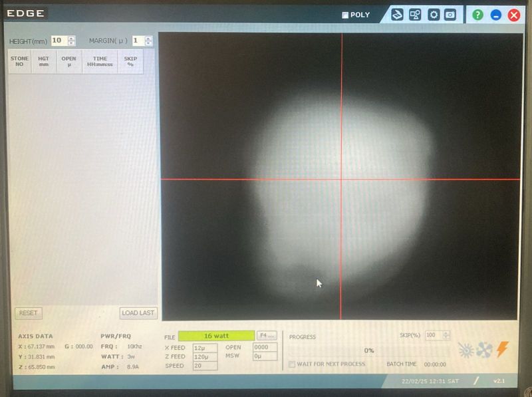
Task: Toggle the fan status icon
Action: 484,350
